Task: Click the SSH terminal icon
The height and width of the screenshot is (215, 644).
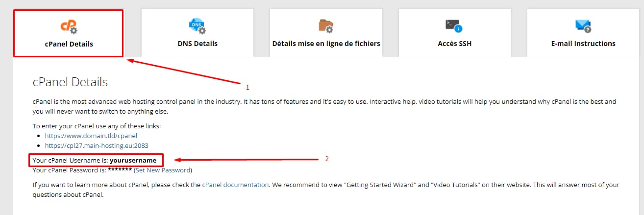Action: [454, 26]
